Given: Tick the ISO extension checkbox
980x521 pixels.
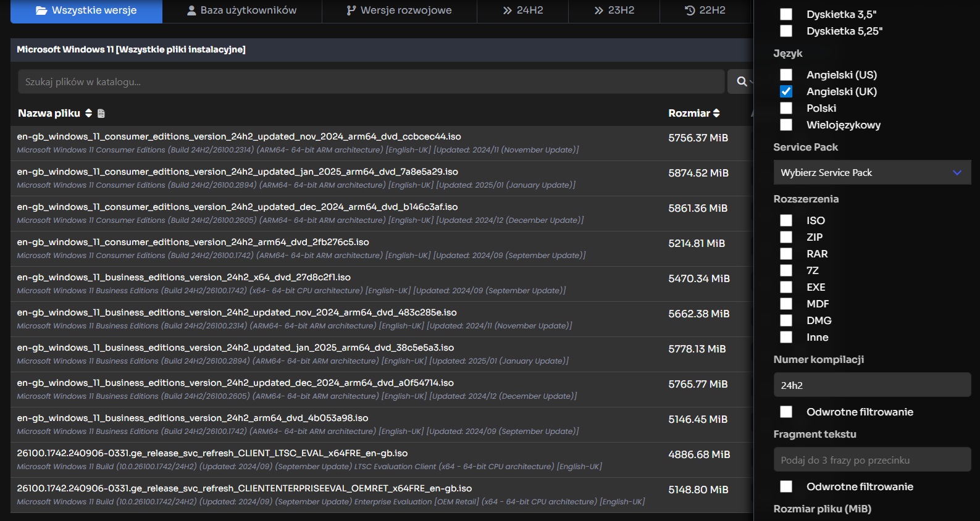Looking at the screenshot, I should point(786,220).
